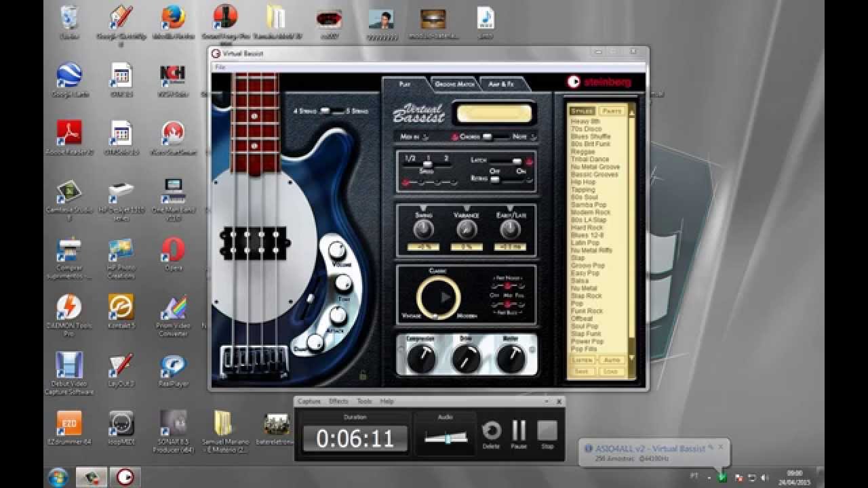868x488 pixels.
Task: Open the File menu in Virtual Bassist
Action: (220, 67)
